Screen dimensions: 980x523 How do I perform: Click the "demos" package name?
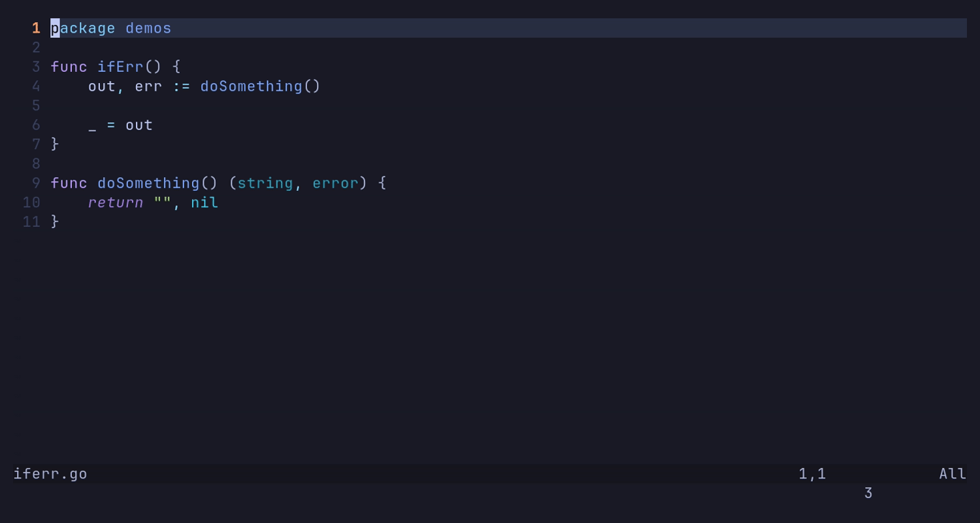tap(148, 28)
